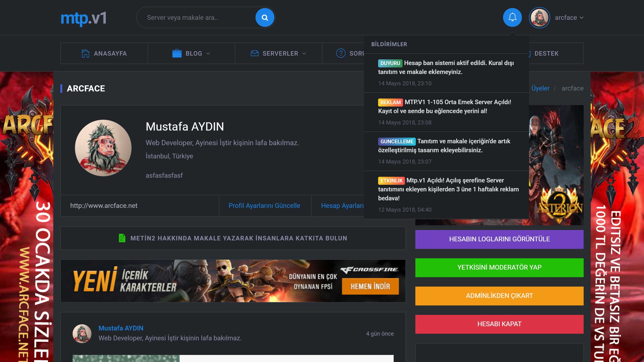
Task: Click the CrossFire Hemen İndir banner
Action: [x=233, y=281]
